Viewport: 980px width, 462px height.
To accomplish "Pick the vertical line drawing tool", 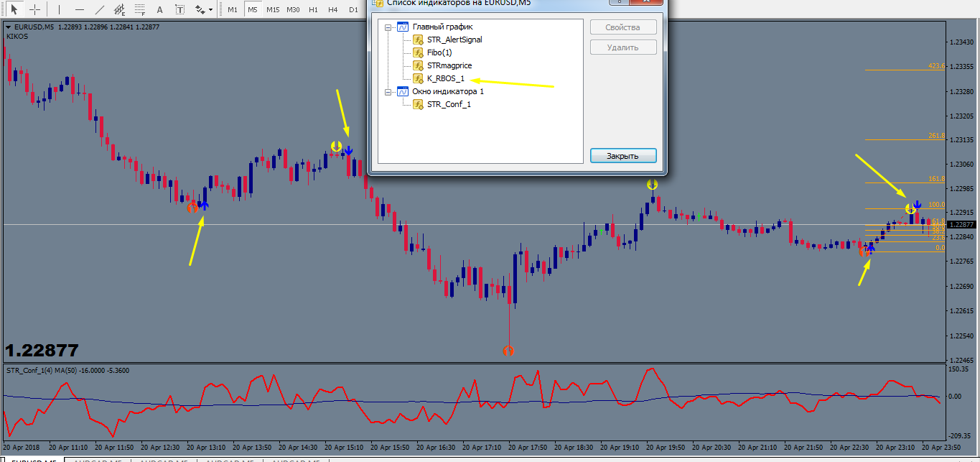I will (60, 10).
